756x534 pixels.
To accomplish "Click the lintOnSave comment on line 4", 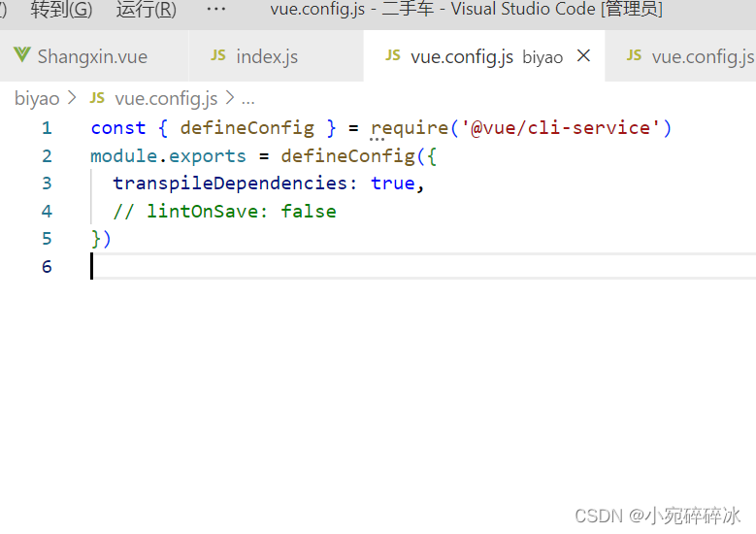I will 225,212.
